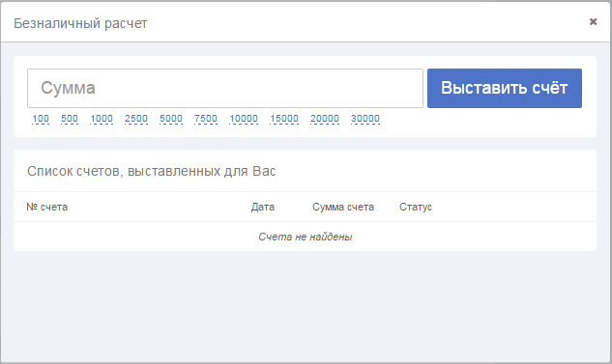Select the 100 preset amount

[41, 119]
